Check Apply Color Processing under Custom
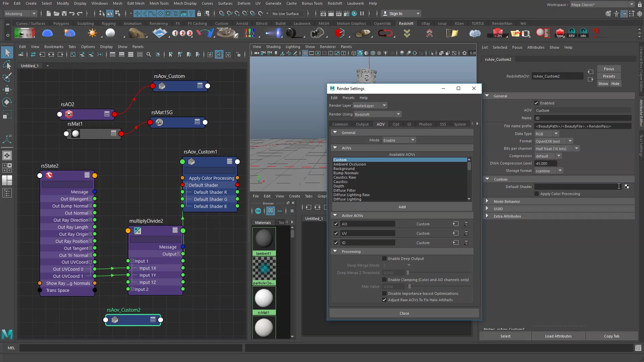The width and height of the screenshot is (644, 362). coord(536,194)
